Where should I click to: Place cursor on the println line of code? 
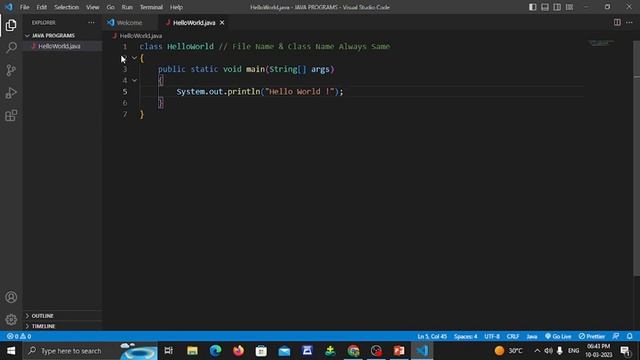260,91
